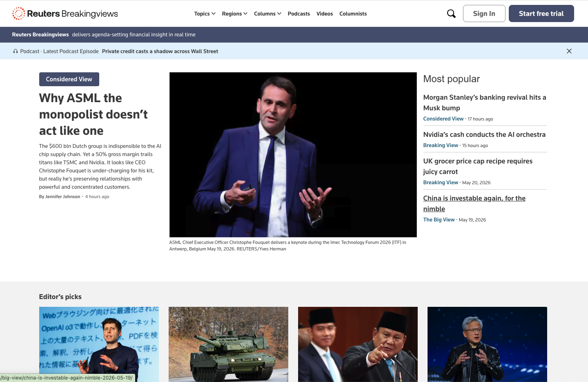Image resolution: width=588 pixels, height=382 pixels.
Task: Click Breaking View label under Nvidia story
Action: 441,145
